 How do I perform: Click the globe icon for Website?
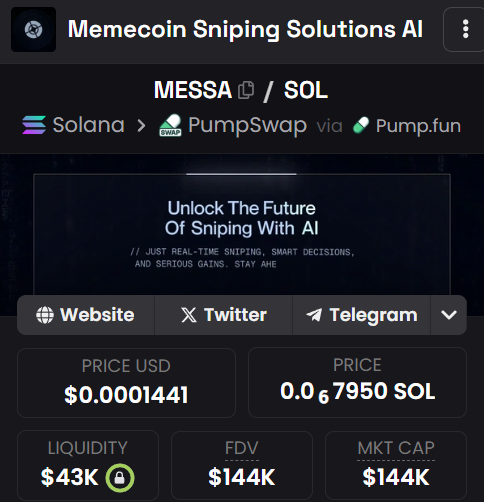[x=45, y=315]
